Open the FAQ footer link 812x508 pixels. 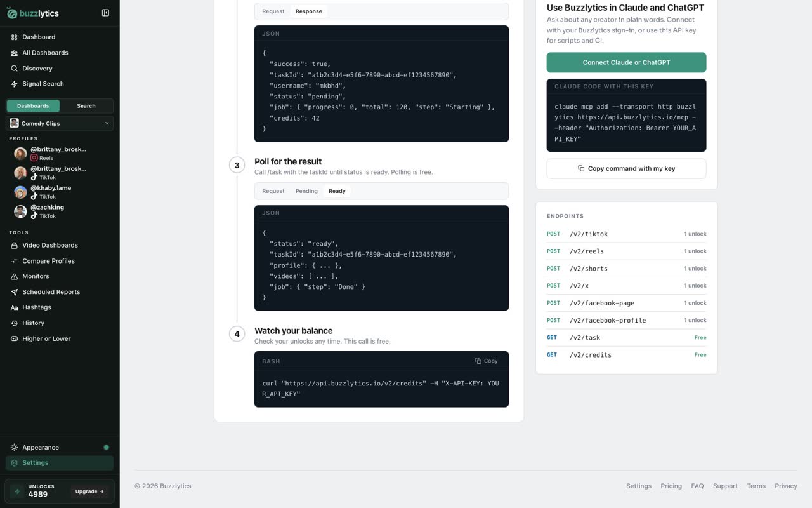697,486
